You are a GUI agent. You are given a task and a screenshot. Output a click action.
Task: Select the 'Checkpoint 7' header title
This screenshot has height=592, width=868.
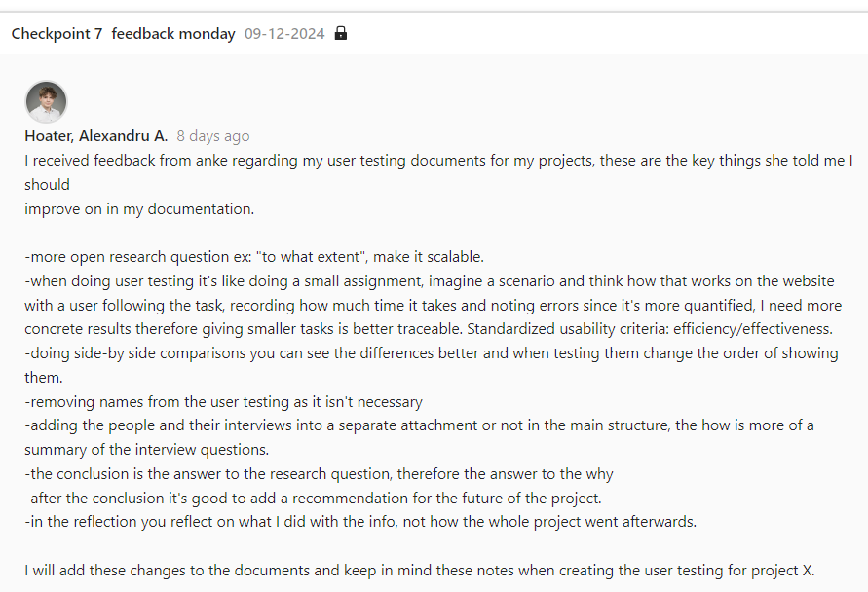point(57,34)
